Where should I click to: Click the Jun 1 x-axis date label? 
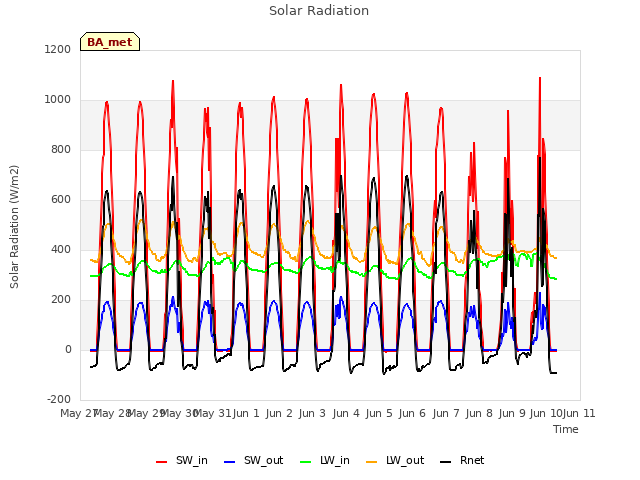tap(246, 413)
